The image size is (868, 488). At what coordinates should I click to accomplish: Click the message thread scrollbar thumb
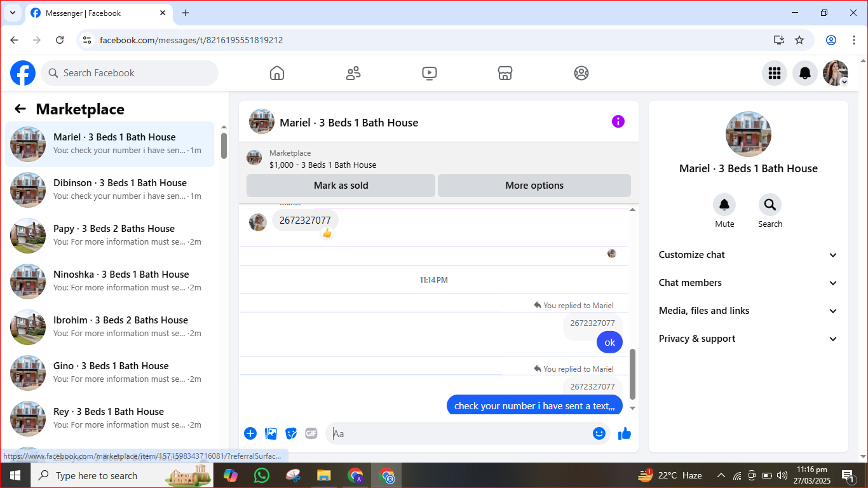tap(632, 374)
